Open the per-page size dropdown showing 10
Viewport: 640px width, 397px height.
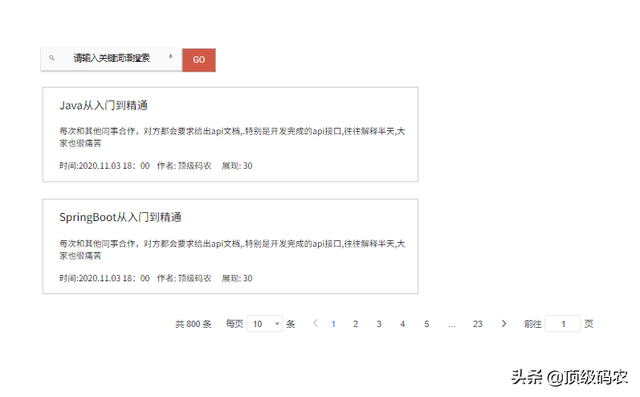264,324
